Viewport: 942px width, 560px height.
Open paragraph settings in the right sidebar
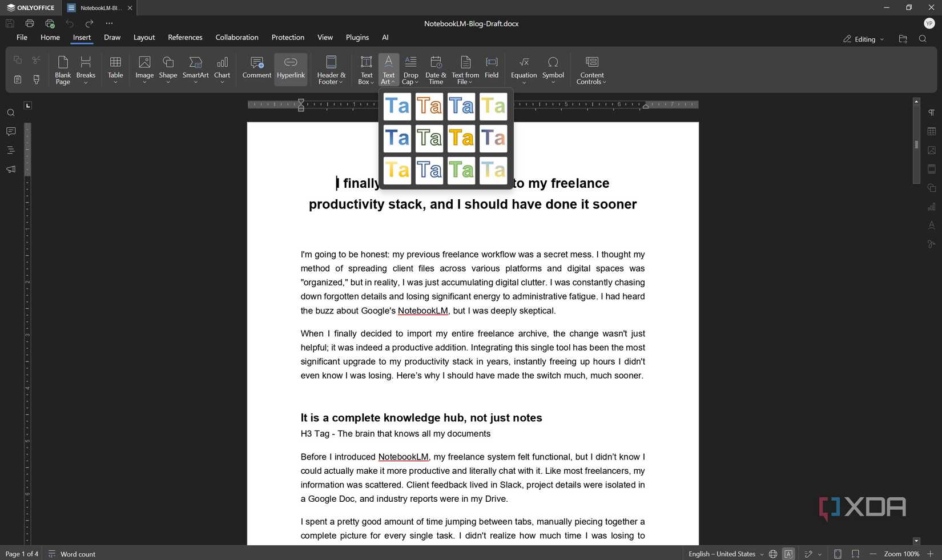[x=931, y=112]
